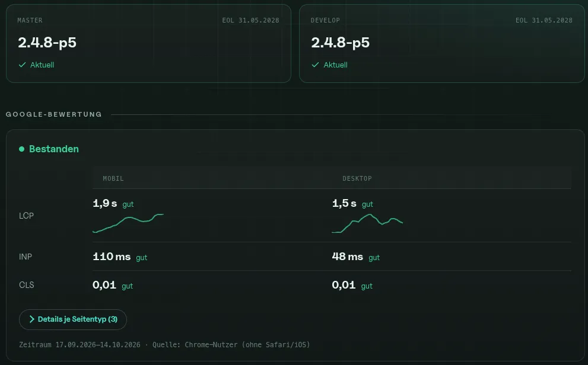This screenshot has height=365, width=588.
Task: Click the GOOGLE-BEWERTUNG section heading
Action: (x=53, y=114)
